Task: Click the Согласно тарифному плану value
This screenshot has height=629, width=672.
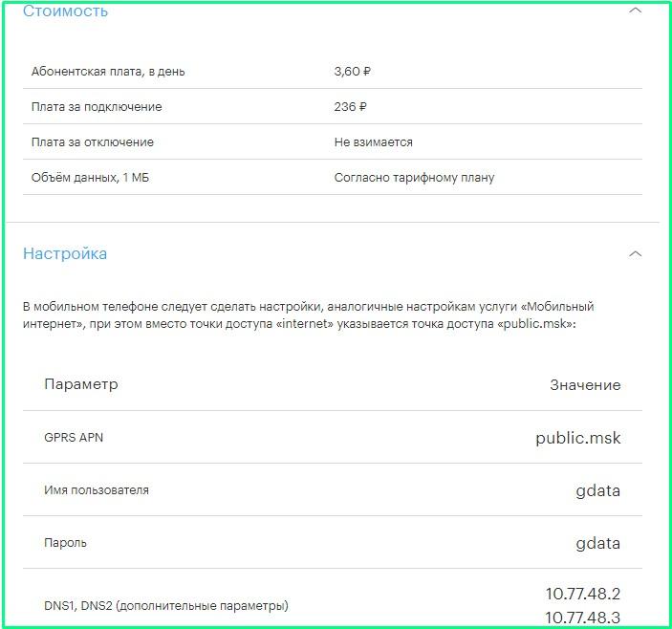Action: point(414,178)
